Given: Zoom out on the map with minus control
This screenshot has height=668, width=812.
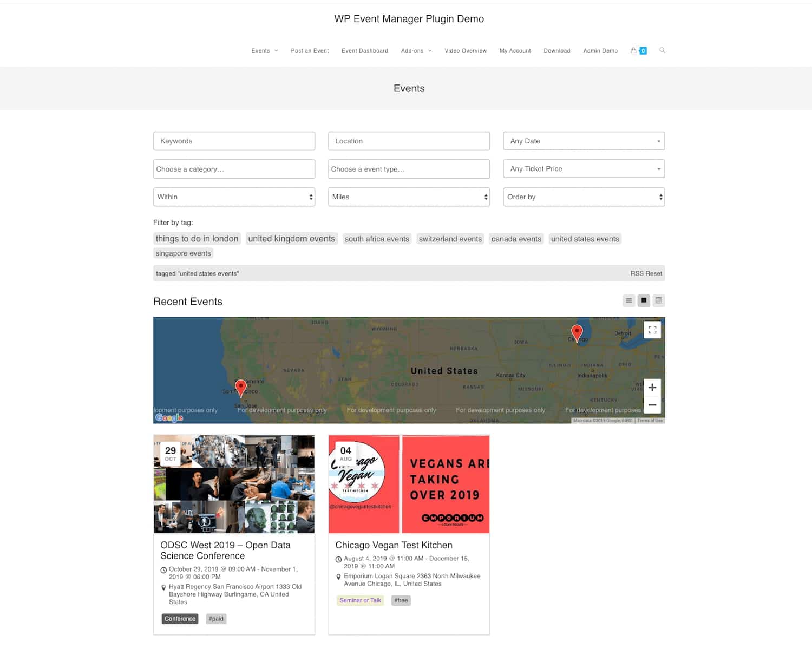Looking at the screenshot, I should 652,404.
